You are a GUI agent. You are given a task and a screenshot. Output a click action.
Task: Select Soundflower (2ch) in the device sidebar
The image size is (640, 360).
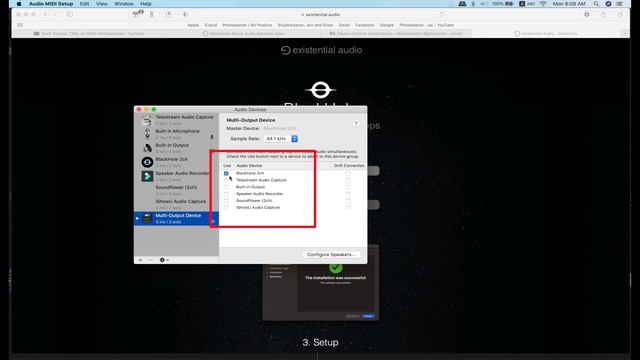click(x=176, y=190)
